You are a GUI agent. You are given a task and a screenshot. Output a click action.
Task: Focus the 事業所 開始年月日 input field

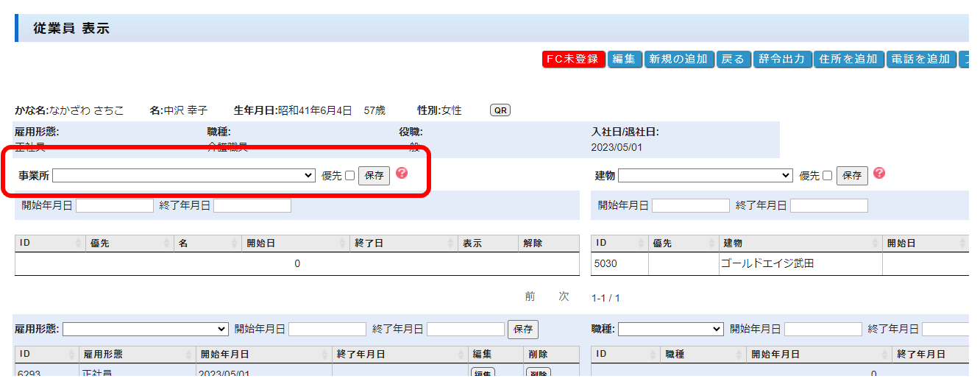(115, 206)
